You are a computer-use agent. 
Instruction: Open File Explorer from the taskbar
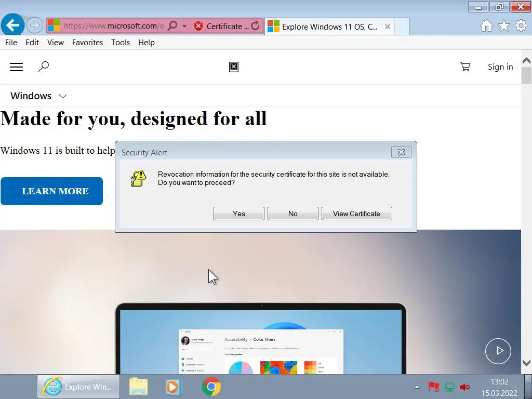[138, 387]
